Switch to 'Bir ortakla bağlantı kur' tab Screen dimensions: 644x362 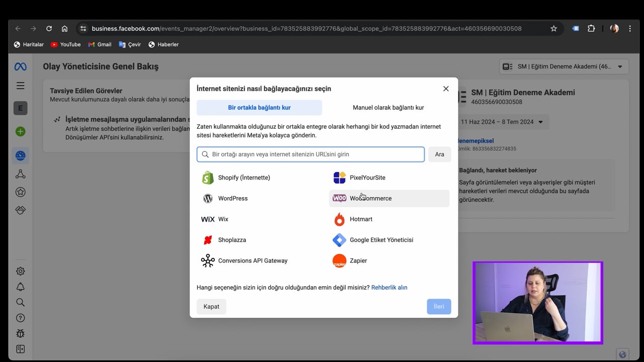point(259,108)
